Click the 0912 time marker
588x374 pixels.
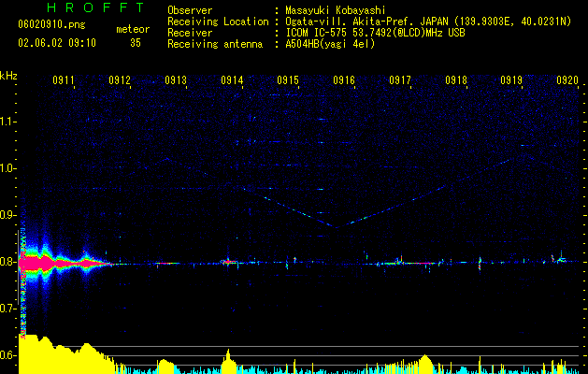tap(120, 79)
